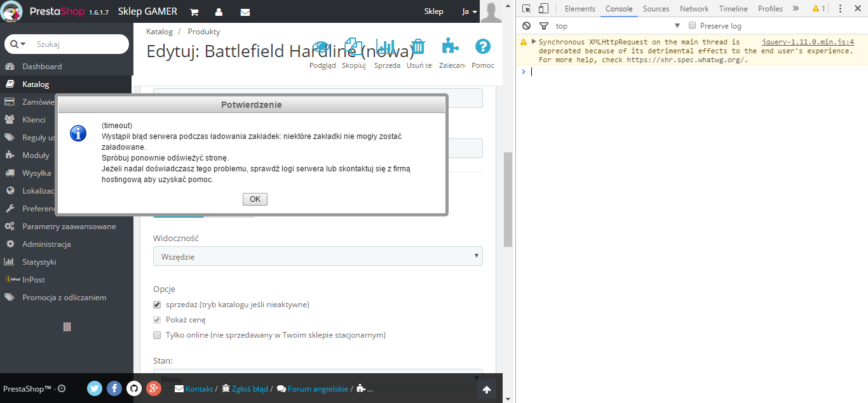Image resolution: width=868 pixels, height=403 pixels.
Task: Open the top context dropdown in console
Action: pyautogui.click(x=618, y=26)
